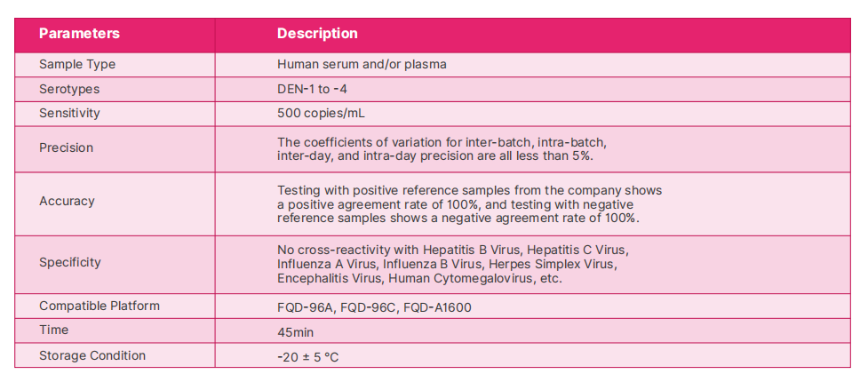The image size is (868, 382).
Task: Select the Specificity row label
Action: [70, 263]
